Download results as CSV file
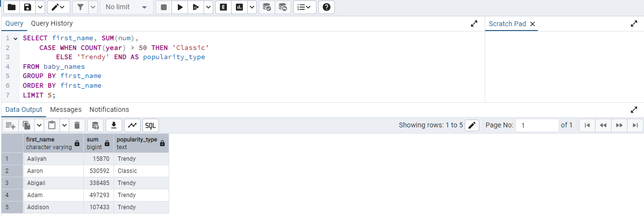 pos(113,125)
